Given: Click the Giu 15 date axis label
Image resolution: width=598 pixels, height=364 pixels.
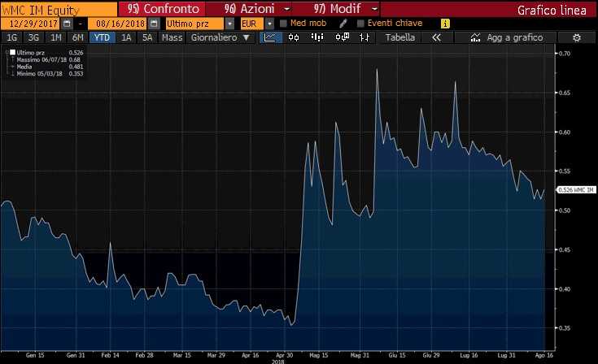Looking at the screenshot, I should 397,355.
